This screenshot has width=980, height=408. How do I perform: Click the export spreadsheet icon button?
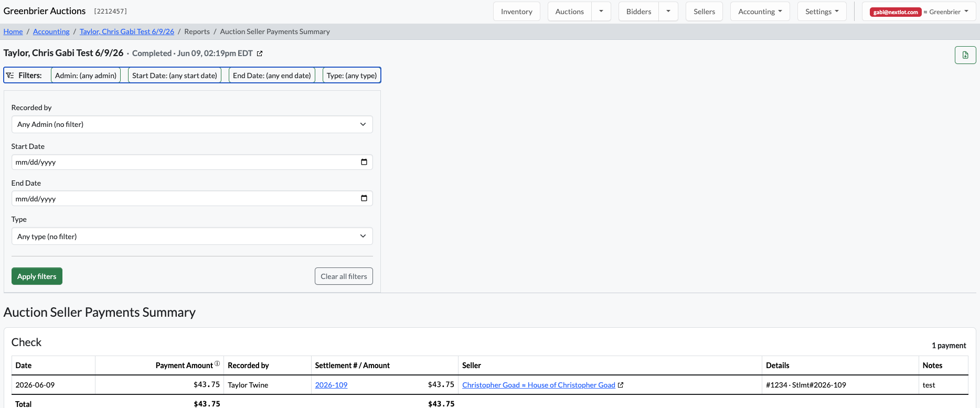965,55
